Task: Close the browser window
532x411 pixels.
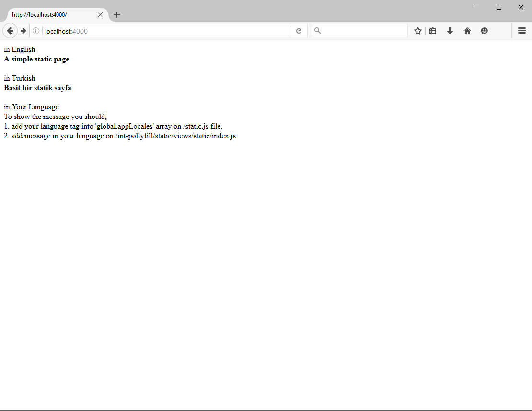Action: click(x=521, y=7)
